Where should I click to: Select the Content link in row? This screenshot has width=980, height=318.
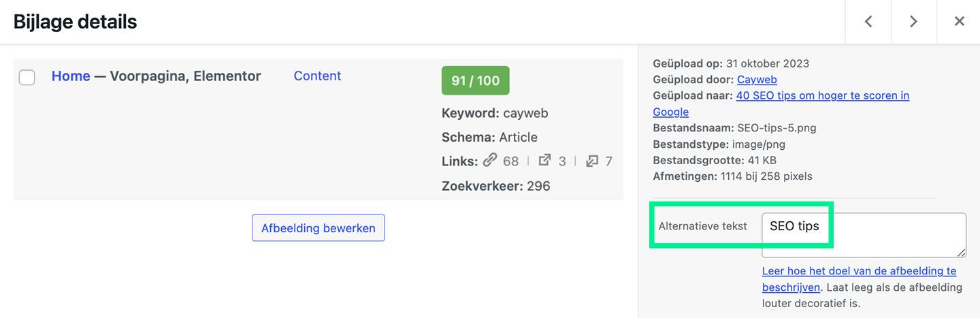(x=317, y=76)
